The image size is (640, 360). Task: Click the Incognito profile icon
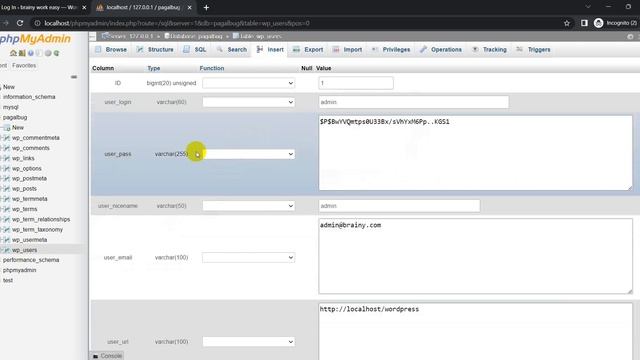click(x=598, y=23)
